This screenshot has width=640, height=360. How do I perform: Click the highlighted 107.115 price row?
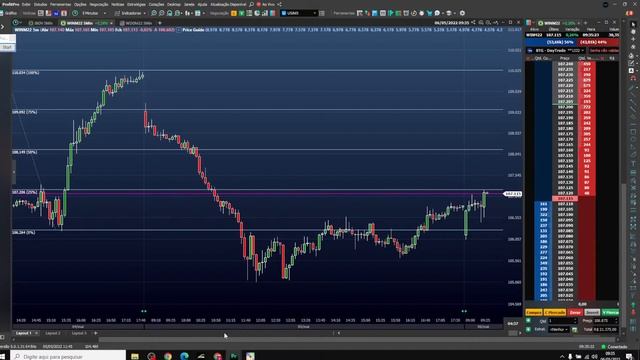[565, 198]
